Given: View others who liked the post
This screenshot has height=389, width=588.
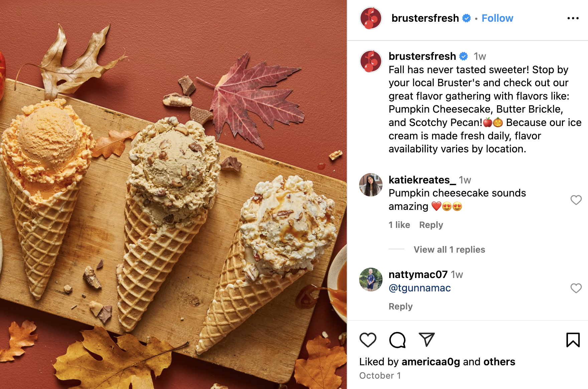Looking at the screenshot, I should click(499, 362).
